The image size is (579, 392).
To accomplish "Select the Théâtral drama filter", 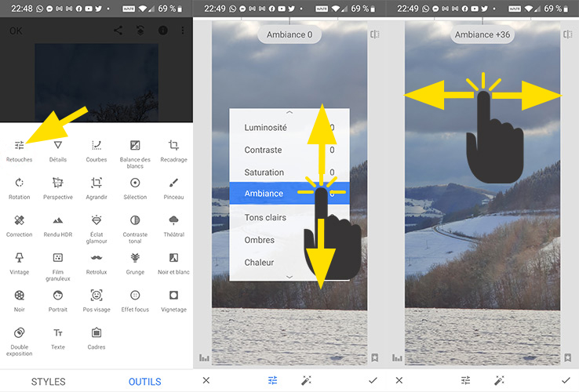I will tap(173, 227).
